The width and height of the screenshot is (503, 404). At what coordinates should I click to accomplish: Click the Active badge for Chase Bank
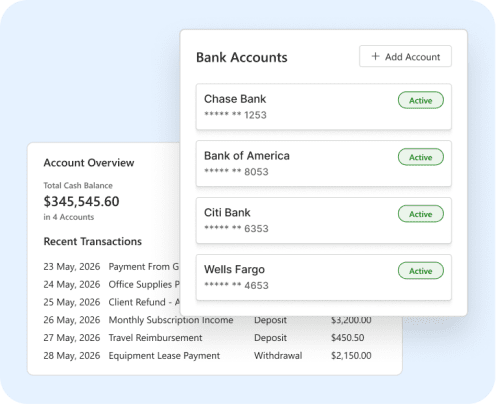pyautogui.click(x=421, y=100)
